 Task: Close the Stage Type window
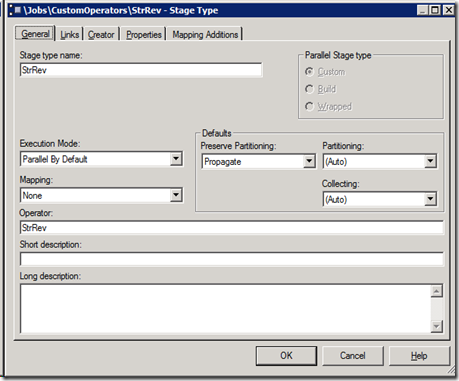(x=448, y=10)
